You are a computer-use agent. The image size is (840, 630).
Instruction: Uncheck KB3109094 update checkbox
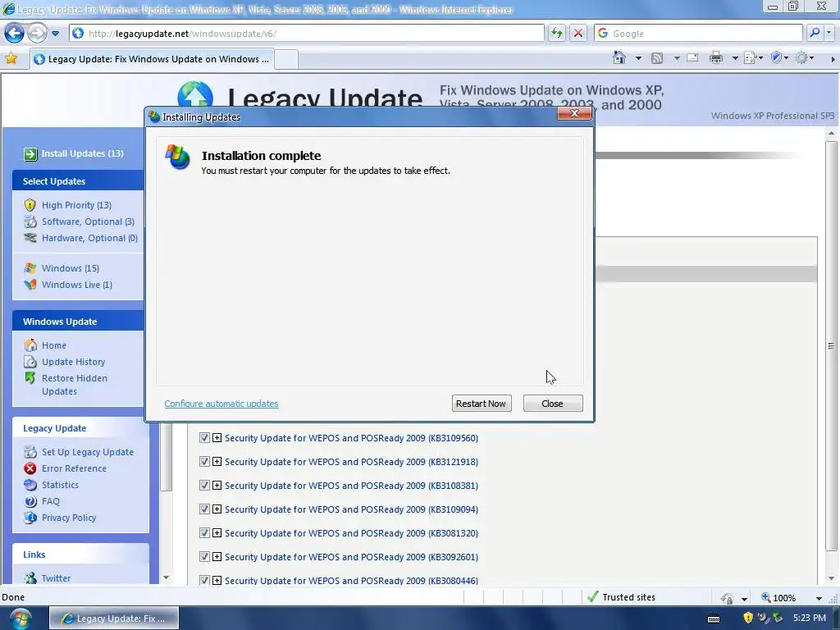(x=204, y=509)
